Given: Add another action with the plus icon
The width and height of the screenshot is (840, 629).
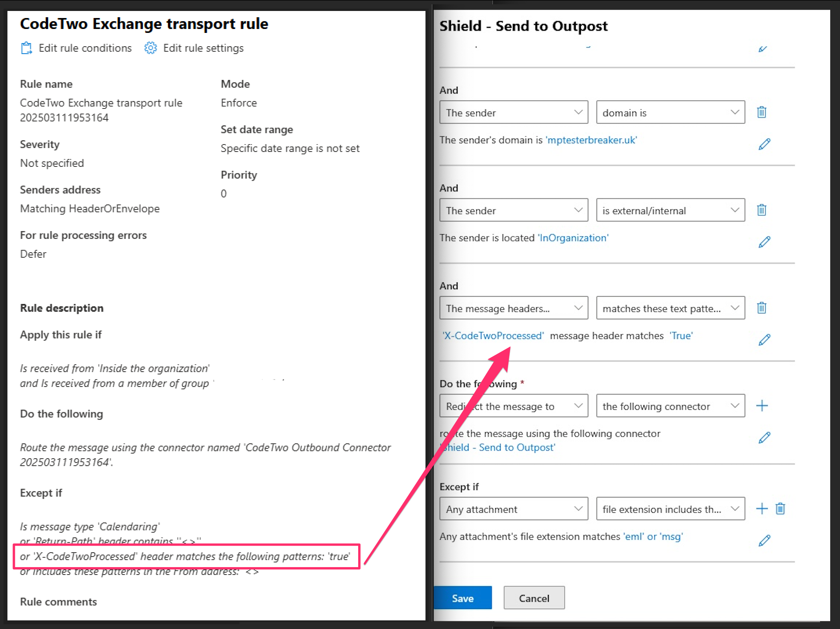Looking at the screenshot, I should point(762,406).
